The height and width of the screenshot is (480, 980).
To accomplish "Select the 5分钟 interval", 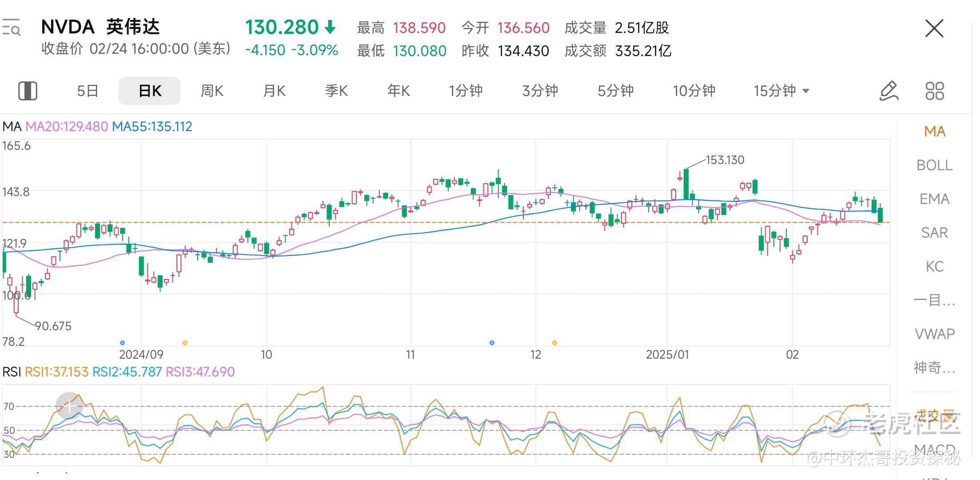I will click(x=616, y=91).
